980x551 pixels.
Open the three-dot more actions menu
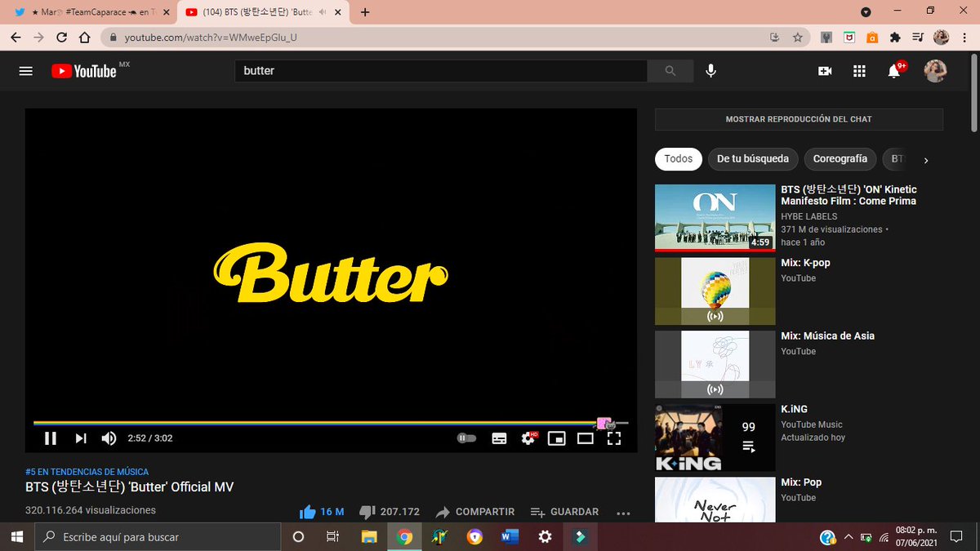(624, 513)
